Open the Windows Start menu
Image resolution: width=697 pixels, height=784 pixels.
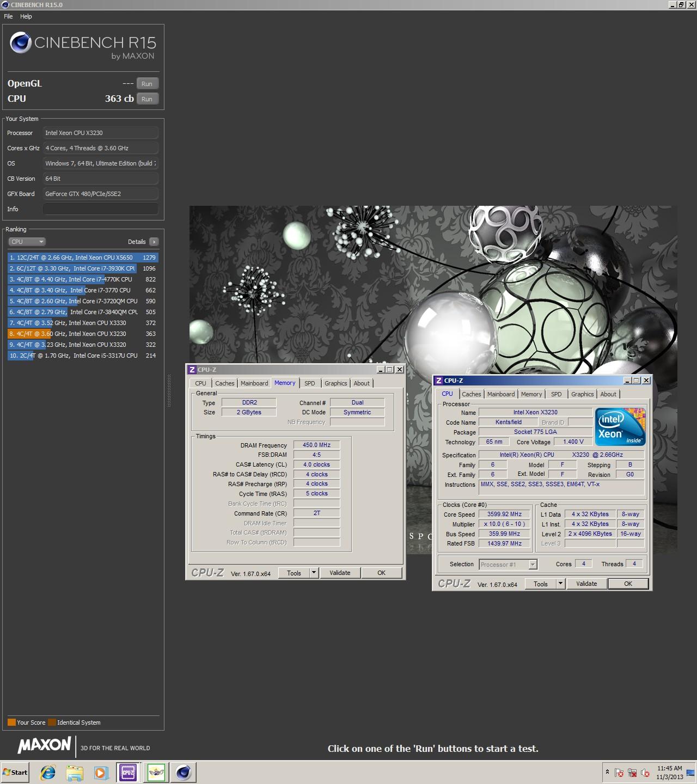pos(15,772)
